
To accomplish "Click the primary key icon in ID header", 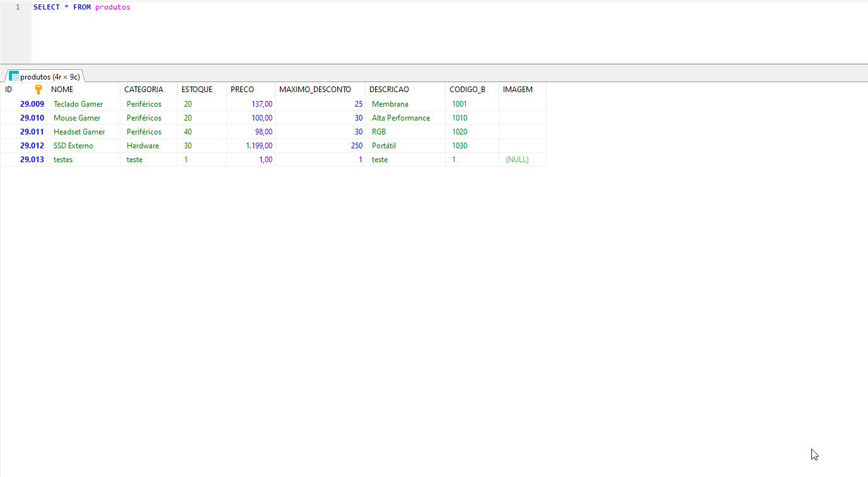I will click(38, 90).
